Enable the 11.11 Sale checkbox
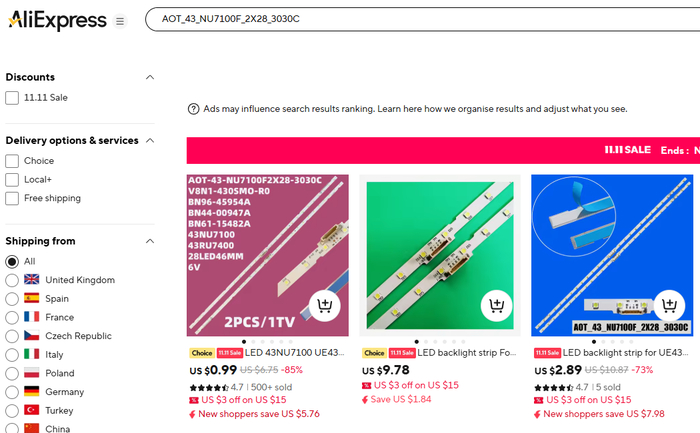This screenshot has width=700, height=433. pos(12,98)
